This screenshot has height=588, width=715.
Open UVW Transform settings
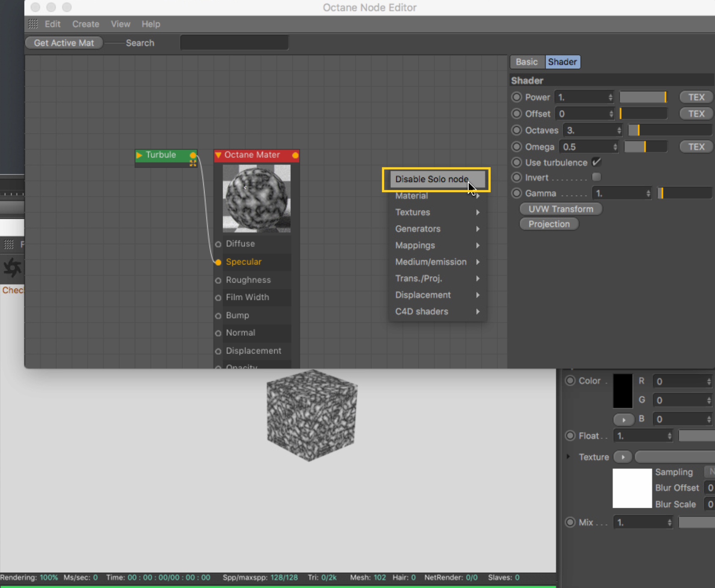(x=561, y=209)
